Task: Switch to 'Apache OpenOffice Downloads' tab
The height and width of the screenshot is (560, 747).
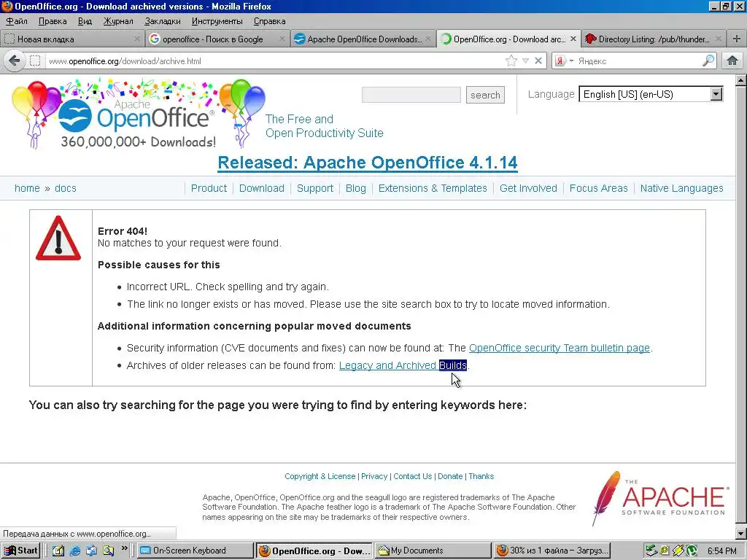Action: [363, 39]
